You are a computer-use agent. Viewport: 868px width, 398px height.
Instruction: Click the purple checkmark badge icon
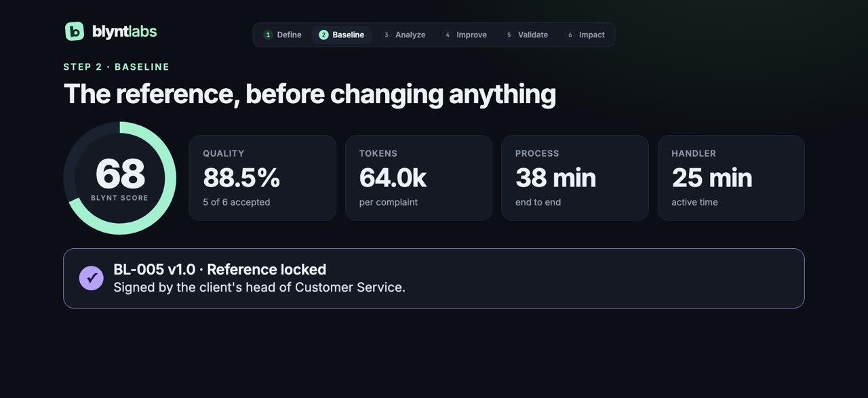[92, 278]
